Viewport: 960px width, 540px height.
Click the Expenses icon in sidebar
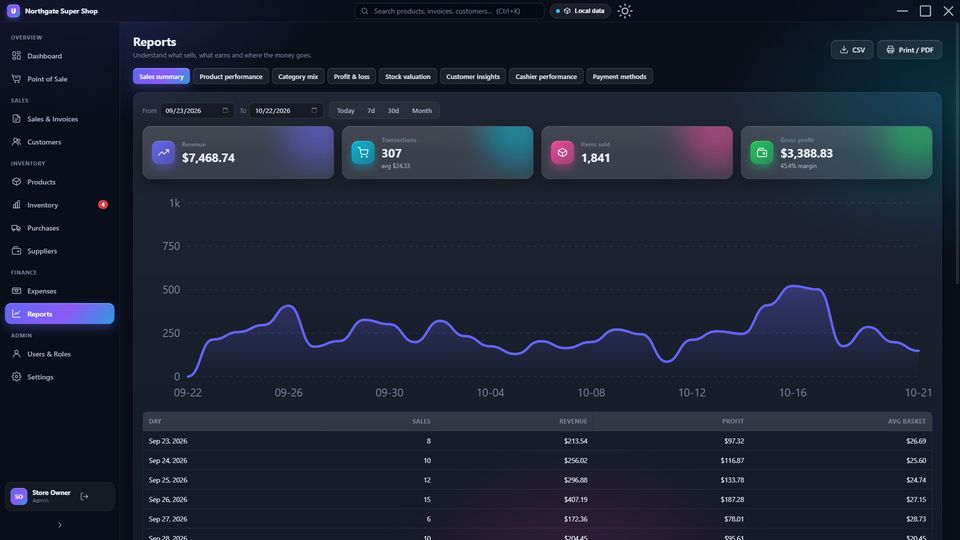17,291
